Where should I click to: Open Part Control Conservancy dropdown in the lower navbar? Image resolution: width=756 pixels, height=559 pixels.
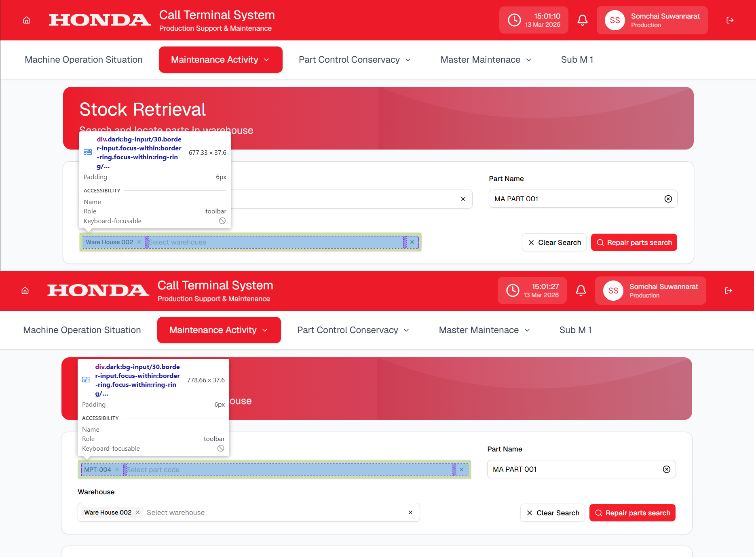[353, 330]
